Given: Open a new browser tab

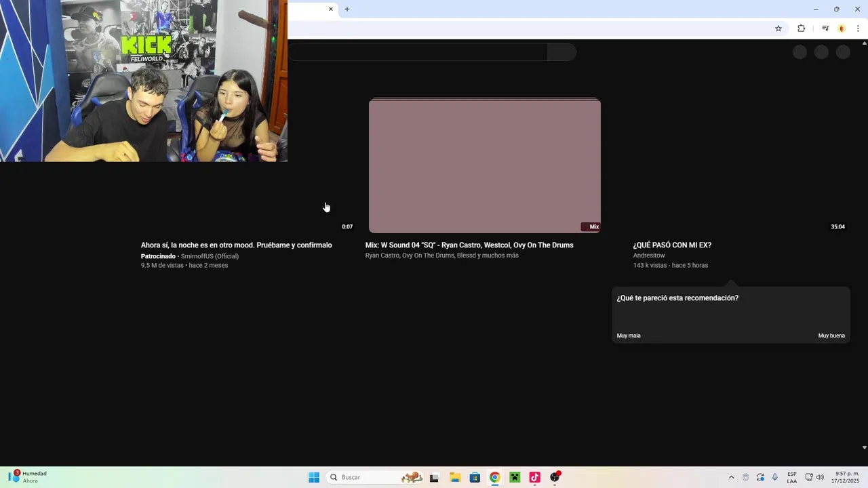Looking at the screenshot, I should tap(347, 9).
